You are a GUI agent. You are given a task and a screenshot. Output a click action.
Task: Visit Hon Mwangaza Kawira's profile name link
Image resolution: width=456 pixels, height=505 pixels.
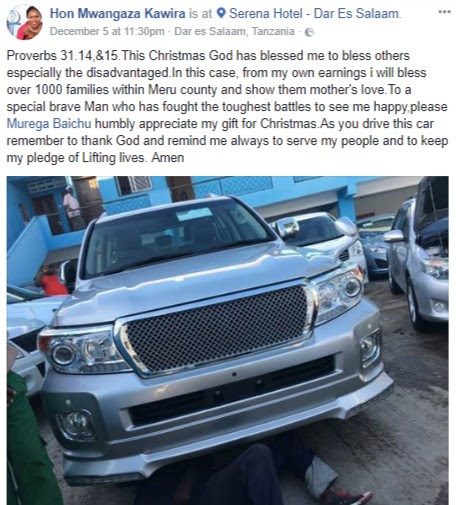117,13
